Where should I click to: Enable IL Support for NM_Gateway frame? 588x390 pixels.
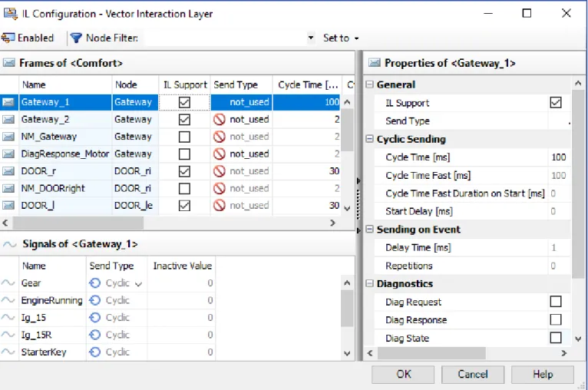pyautogui.click(x=184, y=137)
